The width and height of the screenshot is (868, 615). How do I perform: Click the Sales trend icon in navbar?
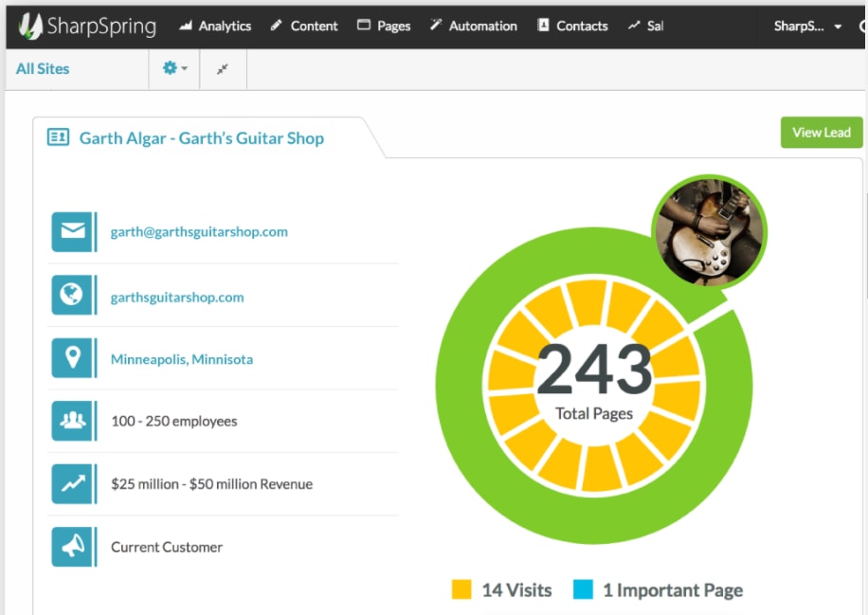[634, 25]
